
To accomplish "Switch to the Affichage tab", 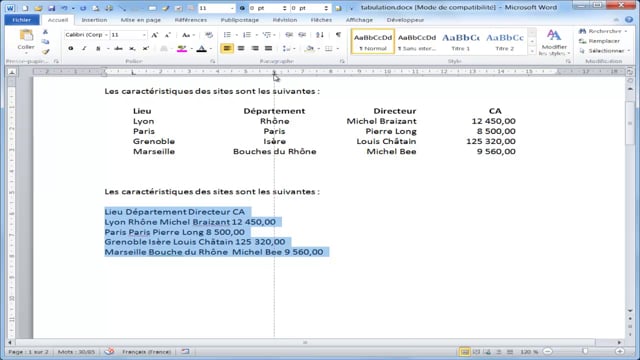I will 359,20.
